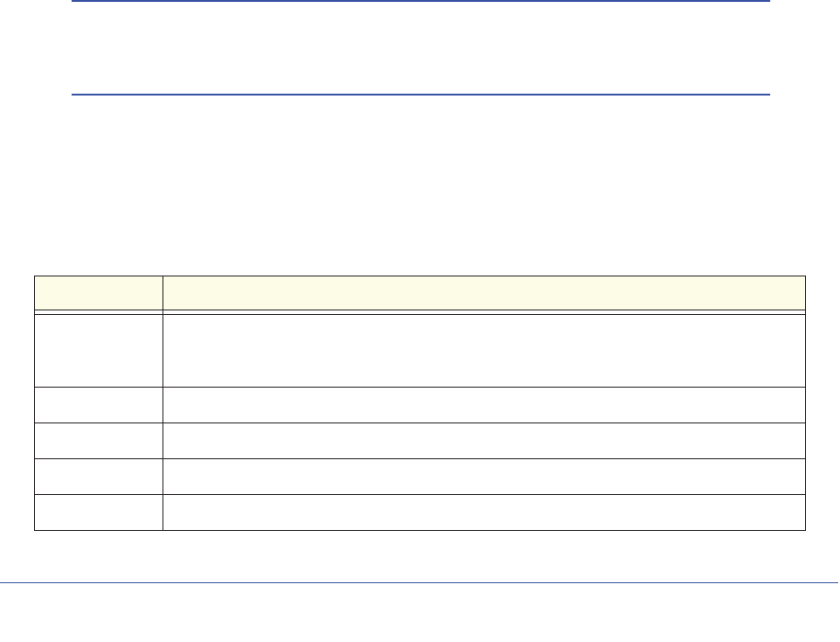The width and height of the screenshot is (840, 642).
Task: Click second body row right cell
Action: tap(484, 405)
